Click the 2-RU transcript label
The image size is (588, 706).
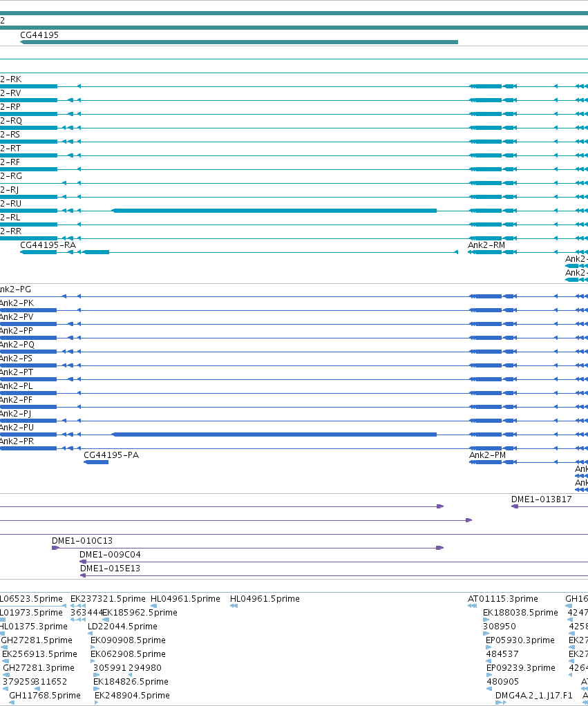tap(11, 204)
